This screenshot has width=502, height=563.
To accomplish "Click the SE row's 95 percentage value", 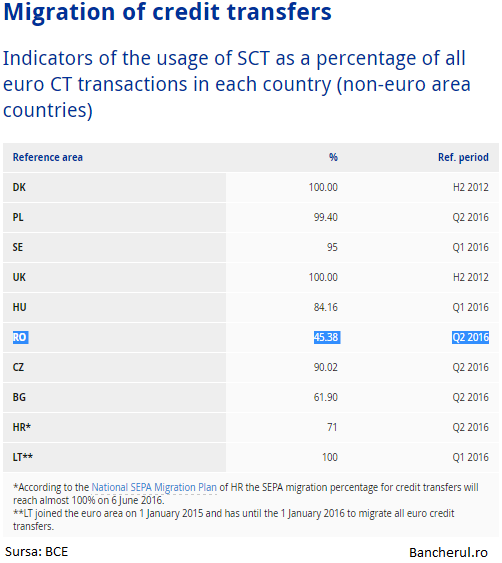I will coord(332,247).
